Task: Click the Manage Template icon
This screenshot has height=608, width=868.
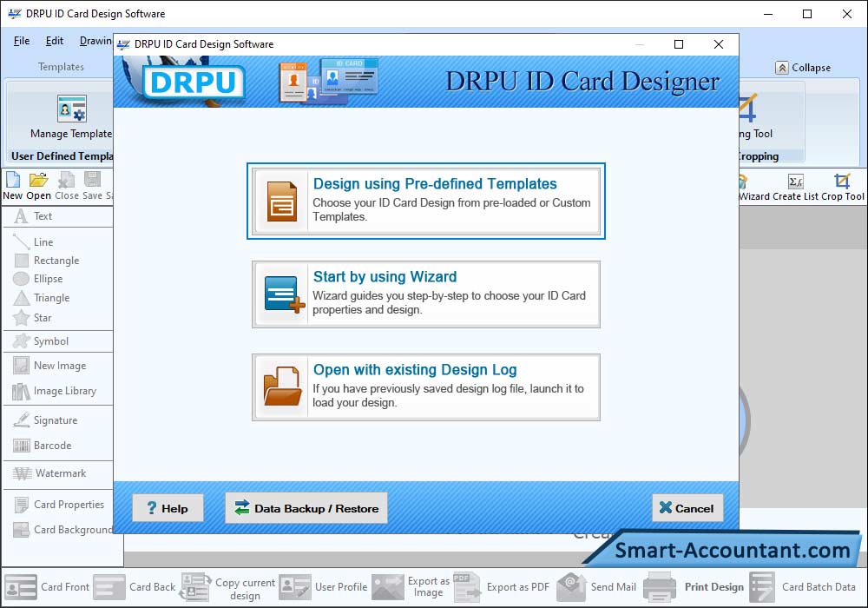Action: [71, 108]
